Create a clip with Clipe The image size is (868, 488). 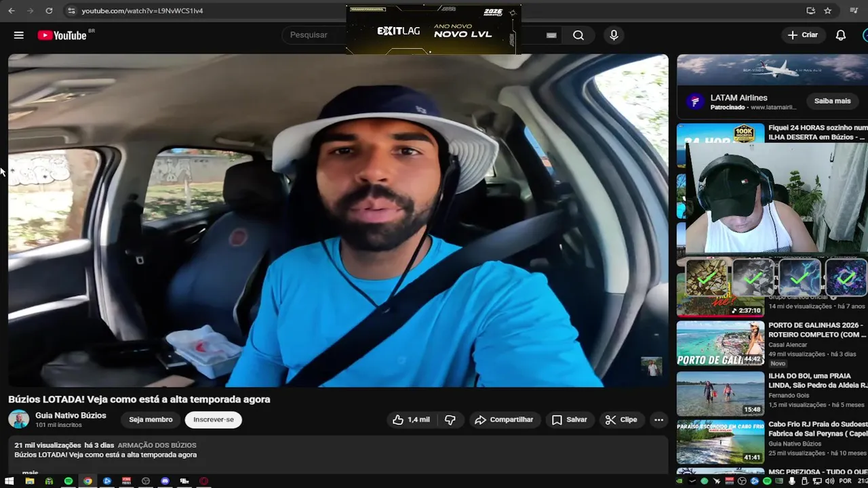pyautogui.click(x=621, y=420)
